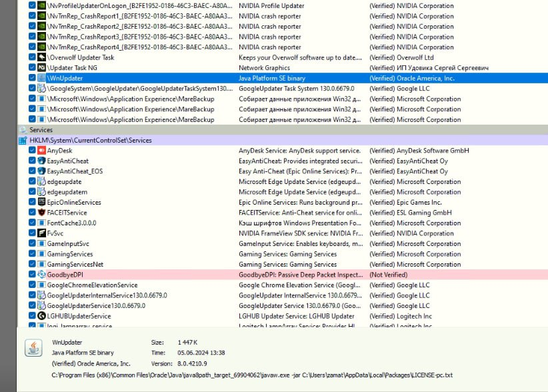This screenshot has height=392, width=548.
Task: Select the GoodbyeDPI service name
Action: point(65,275)
